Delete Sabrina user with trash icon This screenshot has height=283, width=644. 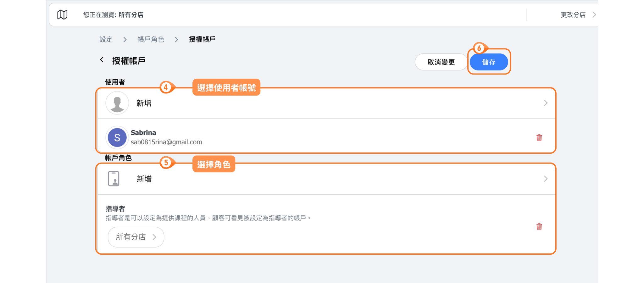pos(539,137)
